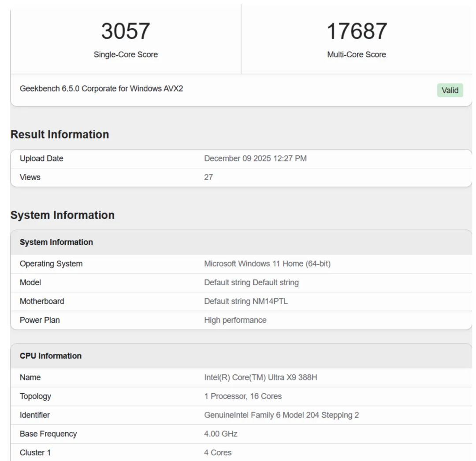The image size is (476, 461).
Task: Click the System Information heading
Action: (x=62, y=215)
